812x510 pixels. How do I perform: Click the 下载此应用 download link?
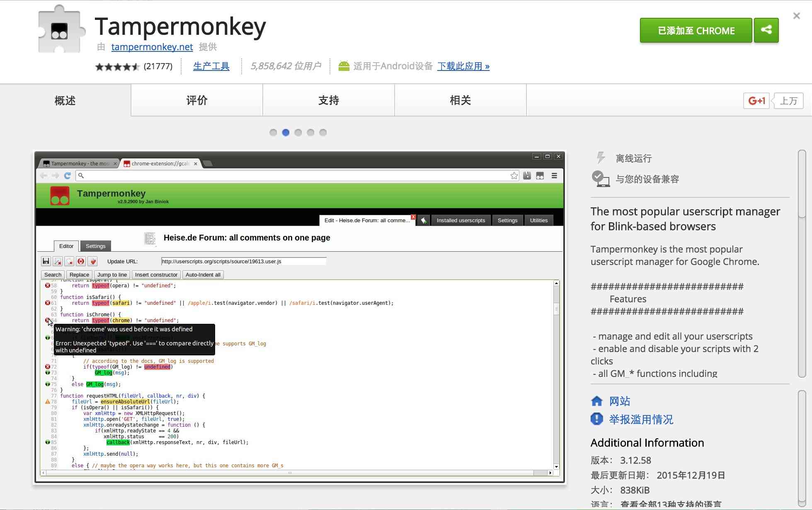tap(463, 66)
